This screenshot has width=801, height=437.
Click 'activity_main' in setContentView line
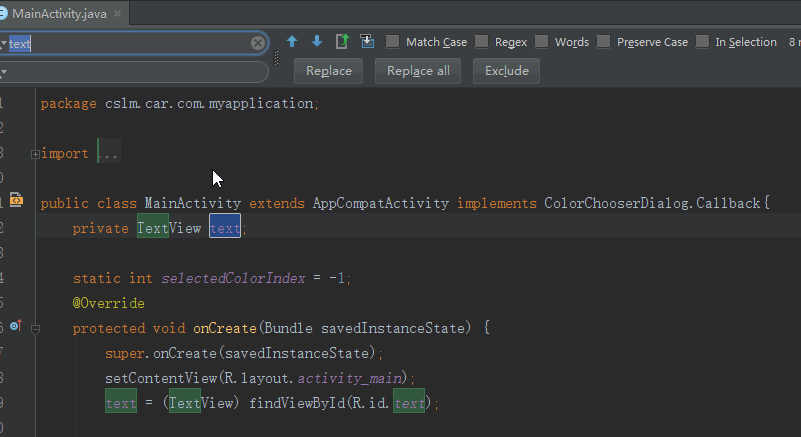350,378
